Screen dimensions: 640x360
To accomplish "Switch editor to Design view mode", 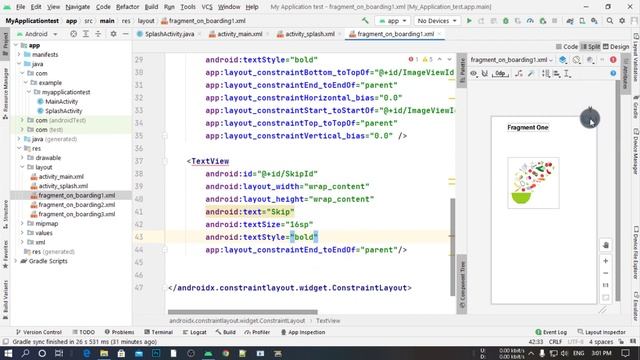I will coord(616,47).
